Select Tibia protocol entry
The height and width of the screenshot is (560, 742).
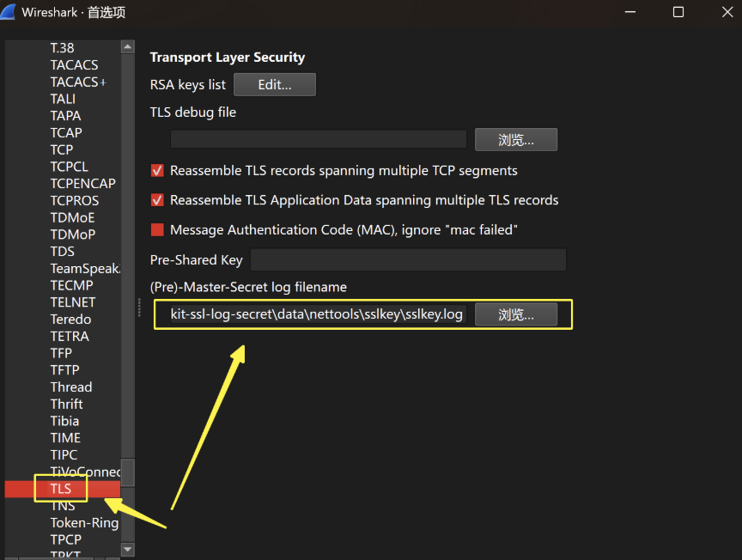[64, 422]
